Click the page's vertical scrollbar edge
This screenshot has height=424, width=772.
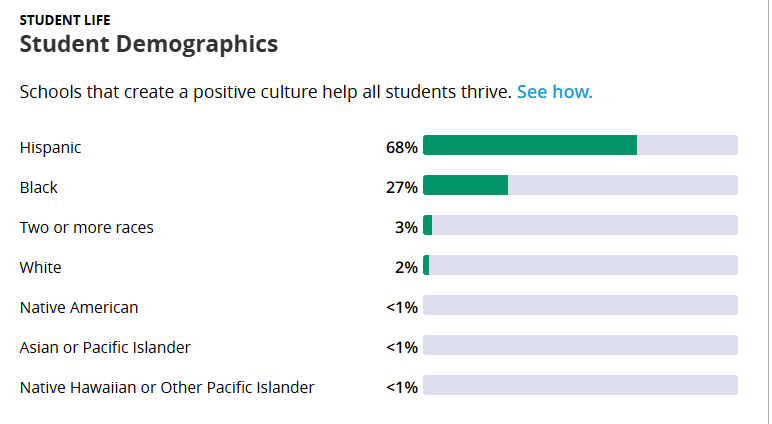point(769,212)
